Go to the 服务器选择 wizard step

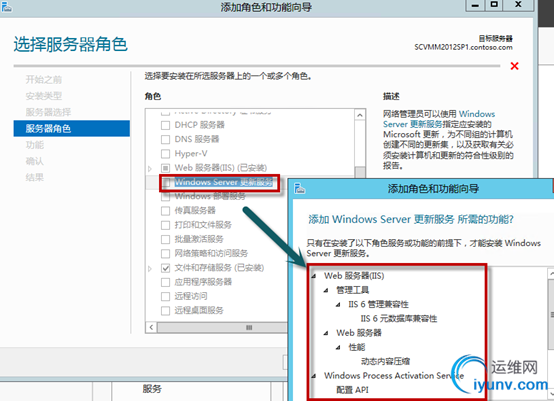tap(48, 112)
